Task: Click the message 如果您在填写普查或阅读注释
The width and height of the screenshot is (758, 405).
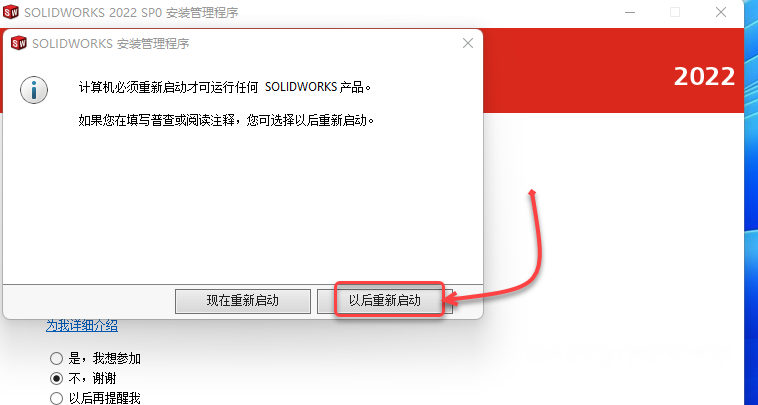Action: (226, 120)
